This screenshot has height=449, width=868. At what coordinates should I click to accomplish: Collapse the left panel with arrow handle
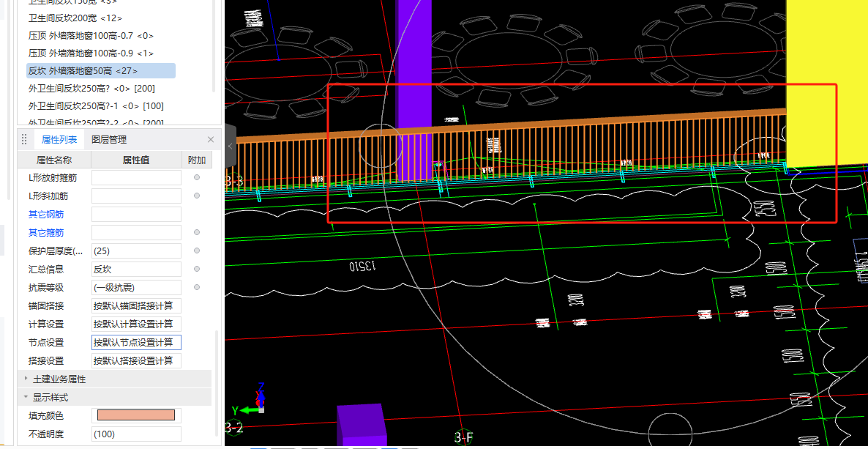tap(231, 146)
